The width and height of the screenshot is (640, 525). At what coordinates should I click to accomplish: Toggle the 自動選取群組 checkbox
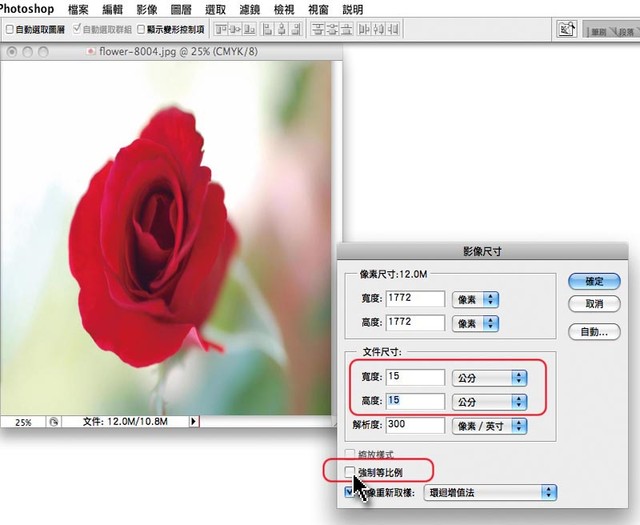pos(77,29)
